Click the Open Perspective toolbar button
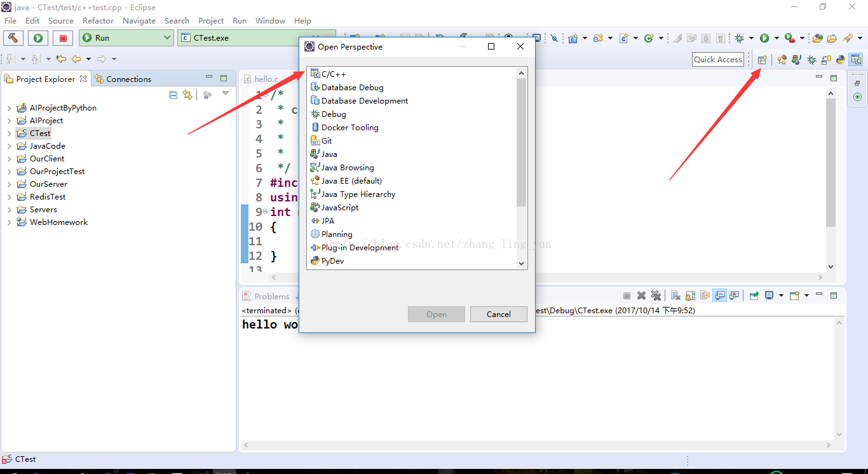 [x=762, y=60]
